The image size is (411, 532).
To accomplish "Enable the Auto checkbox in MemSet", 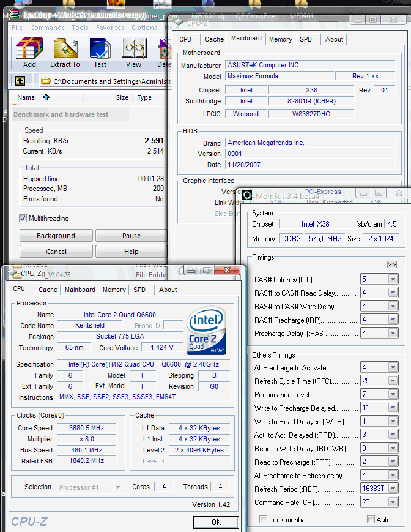I will coord(371,519).
